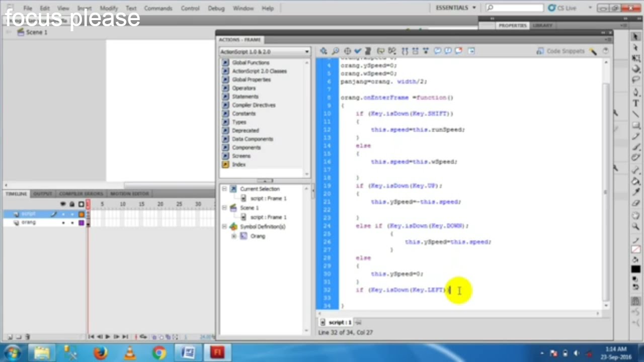Lock the orang layer
Image resolution: width=644 pixels, height=362 pixels.
(72, 223)
